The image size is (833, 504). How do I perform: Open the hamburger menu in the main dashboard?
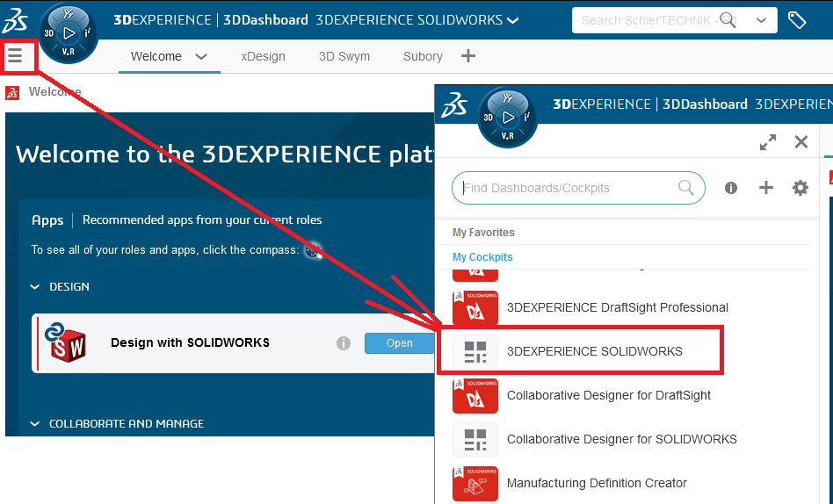[x=15, y=55]
